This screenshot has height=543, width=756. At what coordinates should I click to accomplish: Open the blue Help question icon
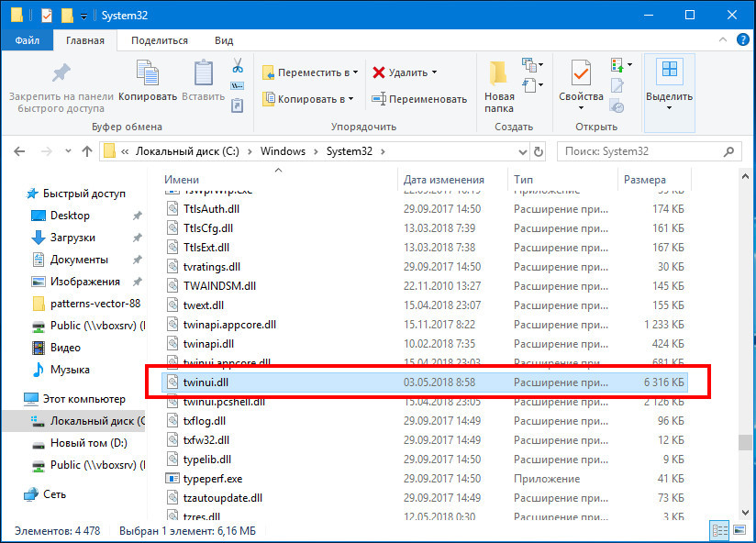point(743,39)
